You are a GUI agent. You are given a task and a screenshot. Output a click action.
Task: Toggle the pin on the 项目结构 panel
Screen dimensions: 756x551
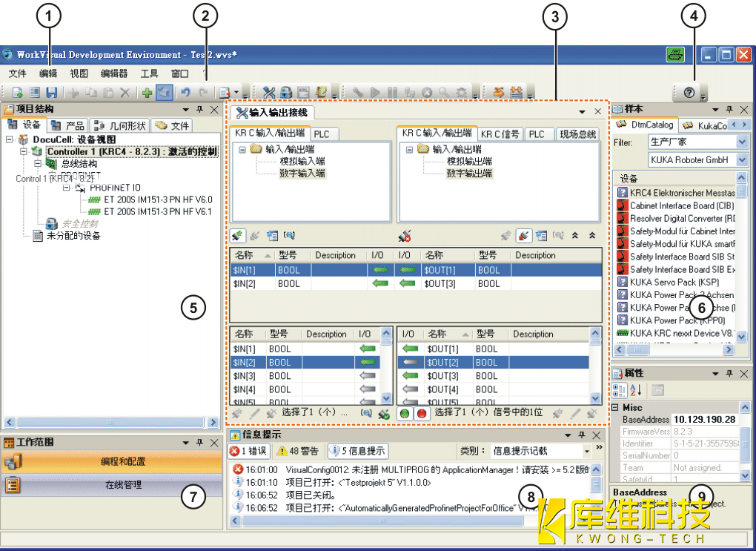pyautogui.click(x=199, y=110)
